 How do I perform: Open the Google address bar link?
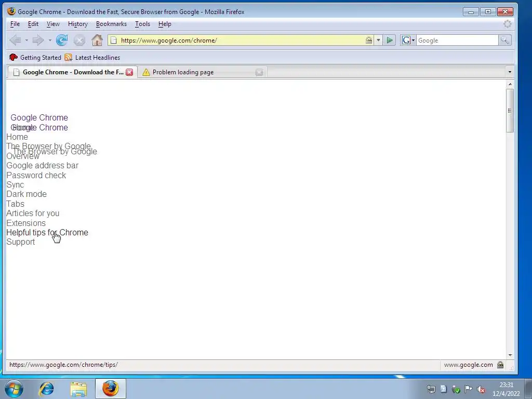point(43,166)
